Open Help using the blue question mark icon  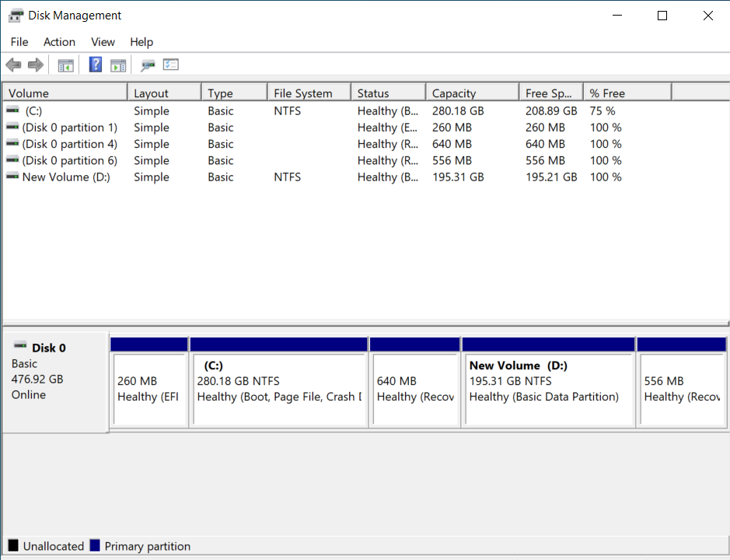pos(95,65)
